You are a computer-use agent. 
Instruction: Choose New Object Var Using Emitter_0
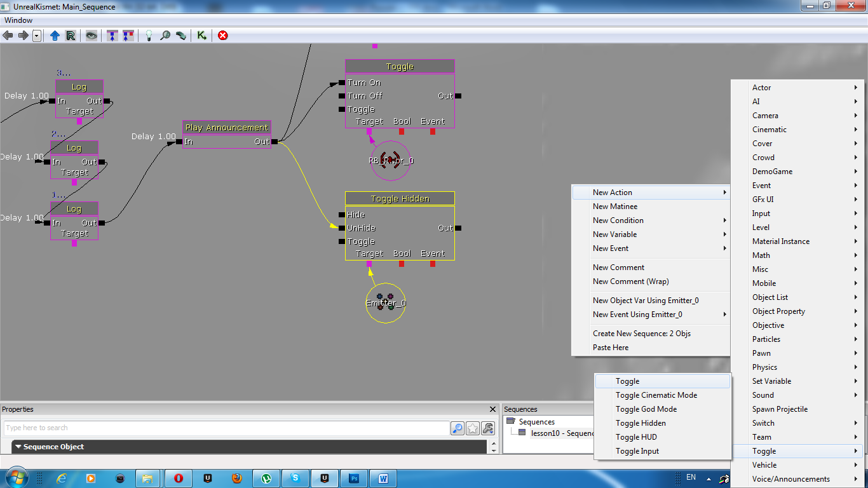(x=651, y=301)
